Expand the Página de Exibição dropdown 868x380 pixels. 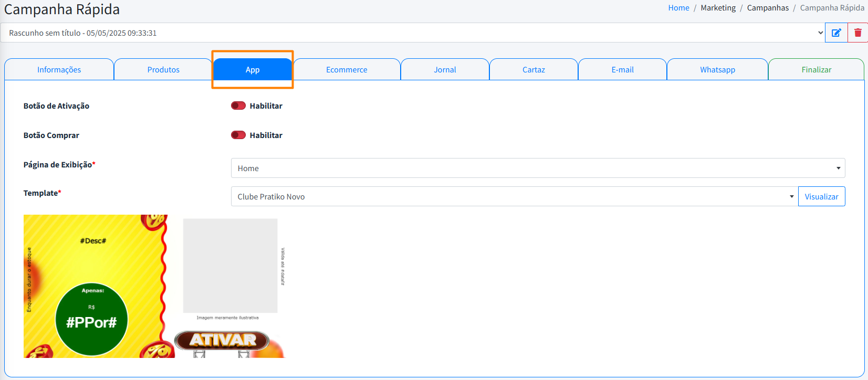click(538, 168)
